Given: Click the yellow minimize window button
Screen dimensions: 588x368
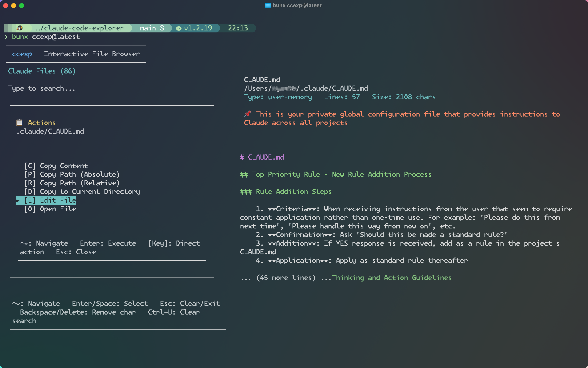Looking at the screenshot, I should 14,5.
